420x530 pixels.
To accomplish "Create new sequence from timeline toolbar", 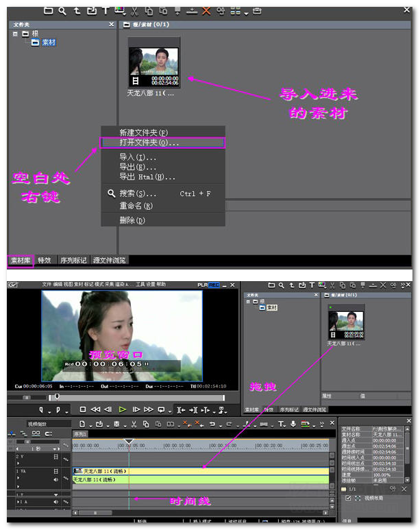I will coord(82,424).
